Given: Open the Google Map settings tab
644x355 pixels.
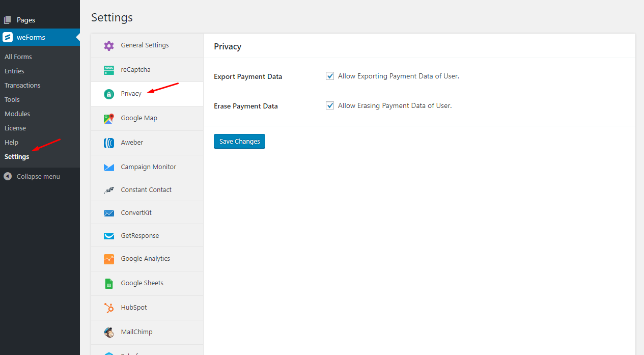Looking at the screenshot, I should click(147, 118).
